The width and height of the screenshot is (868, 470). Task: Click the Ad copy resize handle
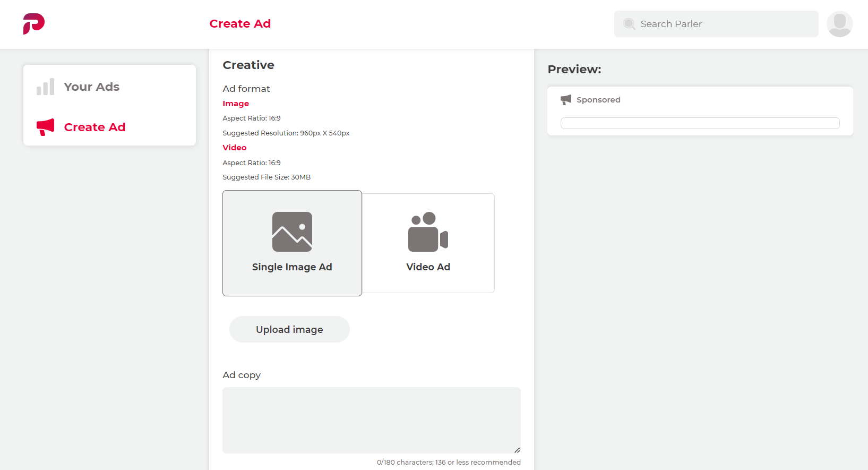517,450
